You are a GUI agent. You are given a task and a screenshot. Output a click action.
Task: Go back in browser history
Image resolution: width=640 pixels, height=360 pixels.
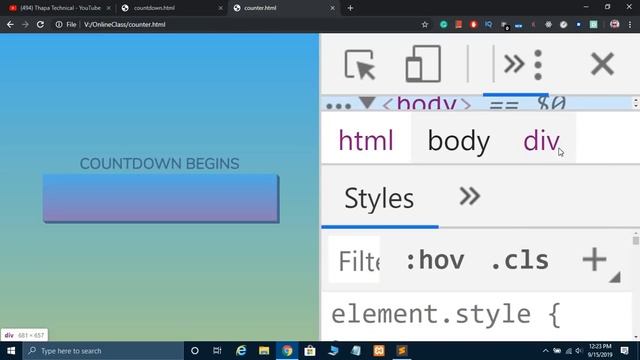click(x=10, y=24)
